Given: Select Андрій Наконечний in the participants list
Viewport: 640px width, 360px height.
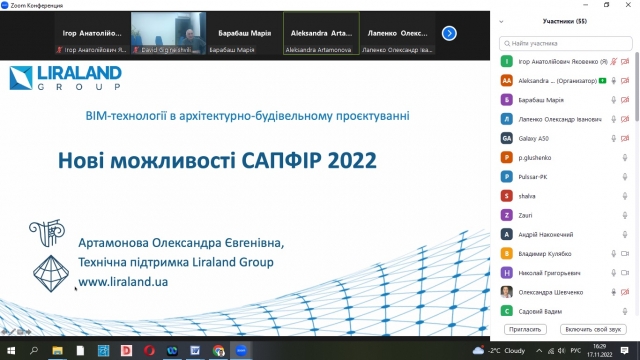Looking at the screenshot, I should [564, 234].
